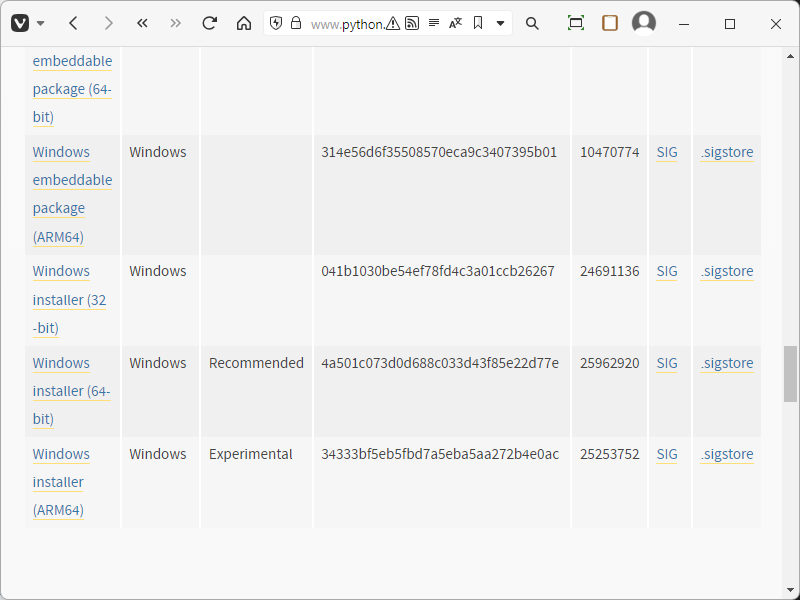Download Windows installer (ARM64)
The image size is (800, 600).
pyautogui.click(x=61, y=482)
